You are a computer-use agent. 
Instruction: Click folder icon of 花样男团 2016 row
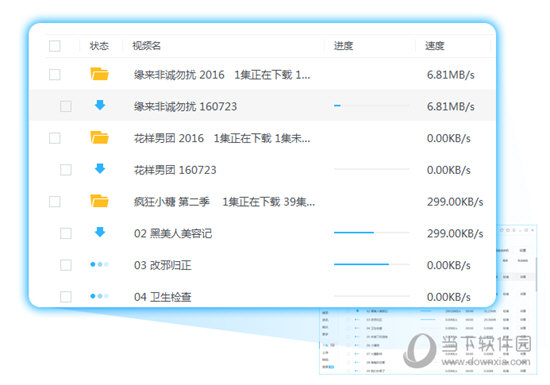tap(100, 137)
